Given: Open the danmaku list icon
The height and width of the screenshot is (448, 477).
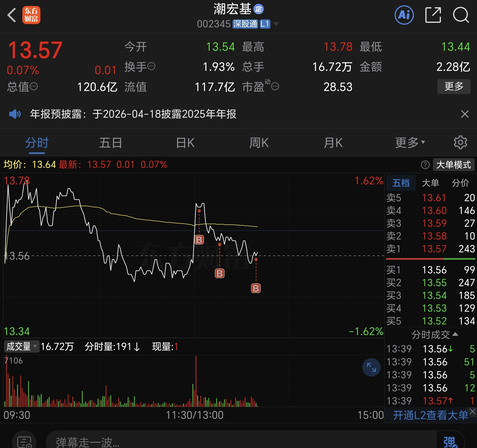Looking at the screenshot, I should [x=24, y=442].
